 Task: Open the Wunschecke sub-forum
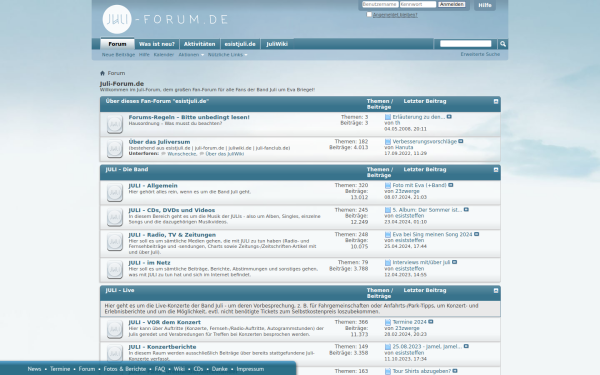(182, 154)
